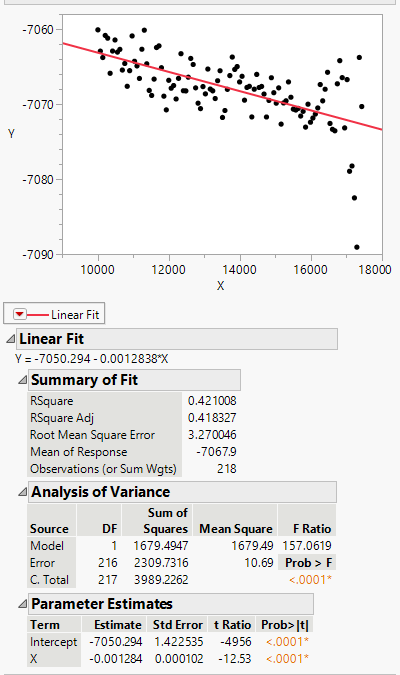Viewport: 400px width, 675px height.
Task: Click the Intercept estimate -7050.294
Action: pyautogui.click(x=116, y=642)
